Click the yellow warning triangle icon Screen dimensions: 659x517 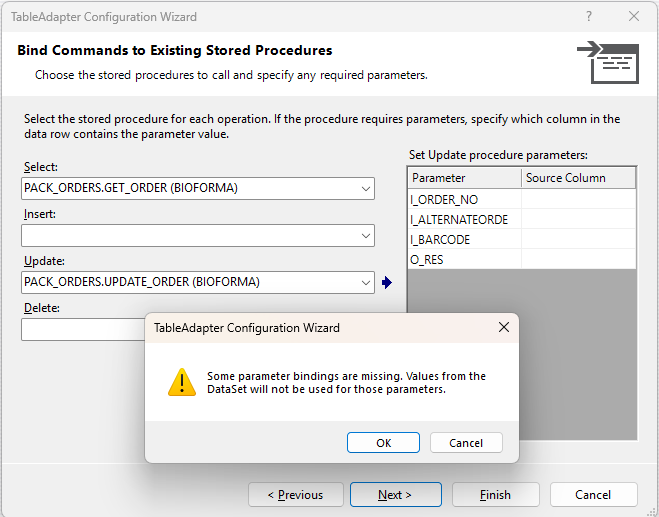(x=181, y=382)
